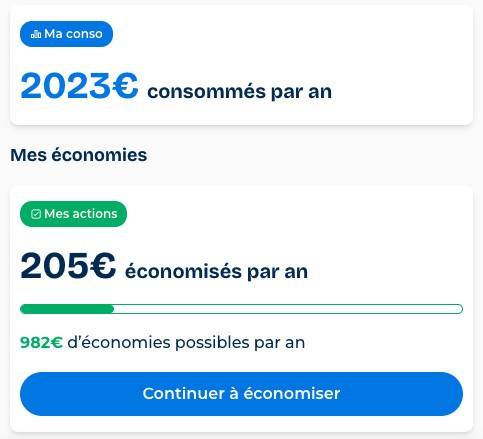Click Continuer à économiser button
This screenshot has width=483, height=439.
[x=241, y=394]
